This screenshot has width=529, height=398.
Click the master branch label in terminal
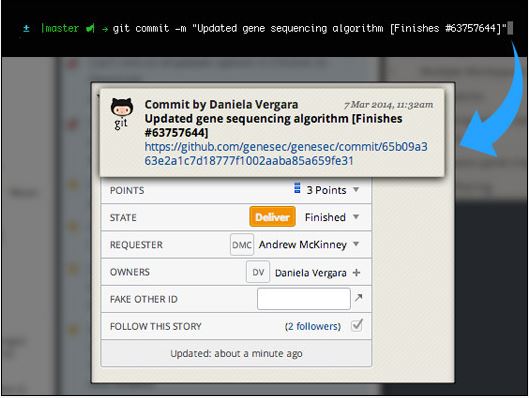60,28
